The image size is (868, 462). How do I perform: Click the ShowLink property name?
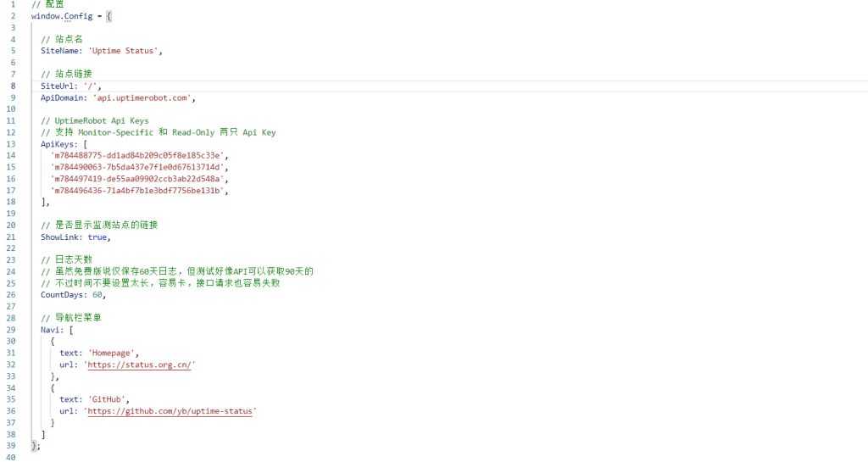pos(60,237)
